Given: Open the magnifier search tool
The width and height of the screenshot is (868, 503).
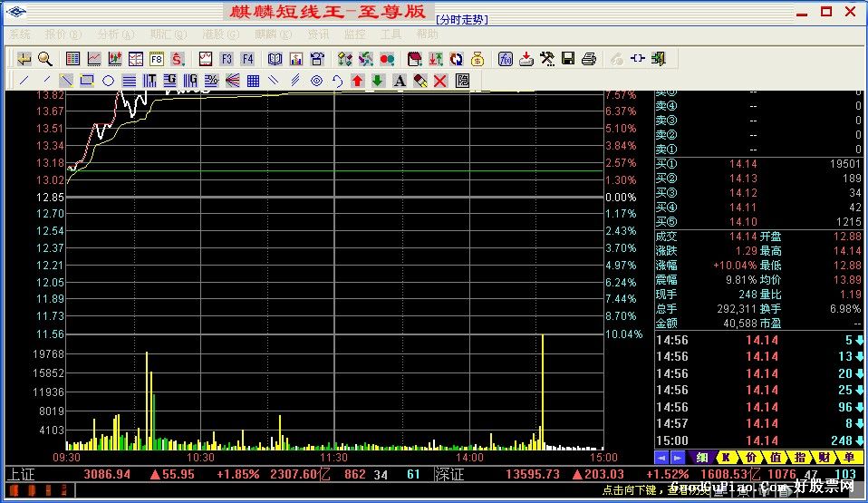Looking at the screenshot, I should click(x=44, y=59).
